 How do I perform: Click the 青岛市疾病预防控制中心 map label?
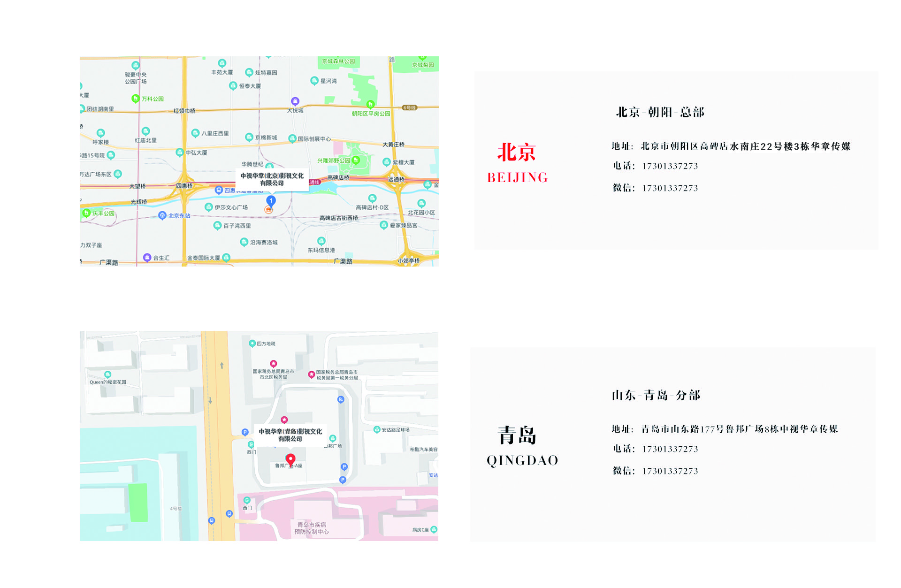point(312,528)
